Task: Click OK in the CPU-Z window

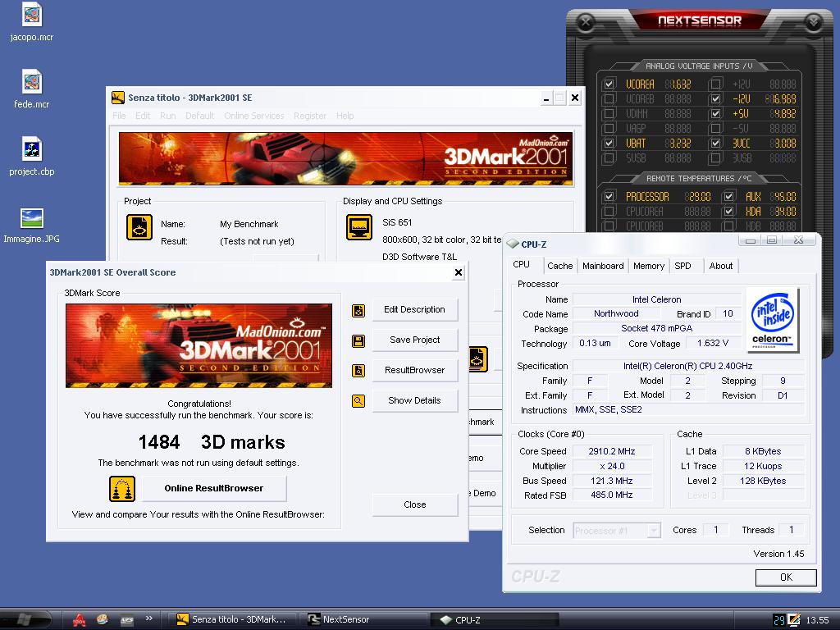Action: point(786,577)
